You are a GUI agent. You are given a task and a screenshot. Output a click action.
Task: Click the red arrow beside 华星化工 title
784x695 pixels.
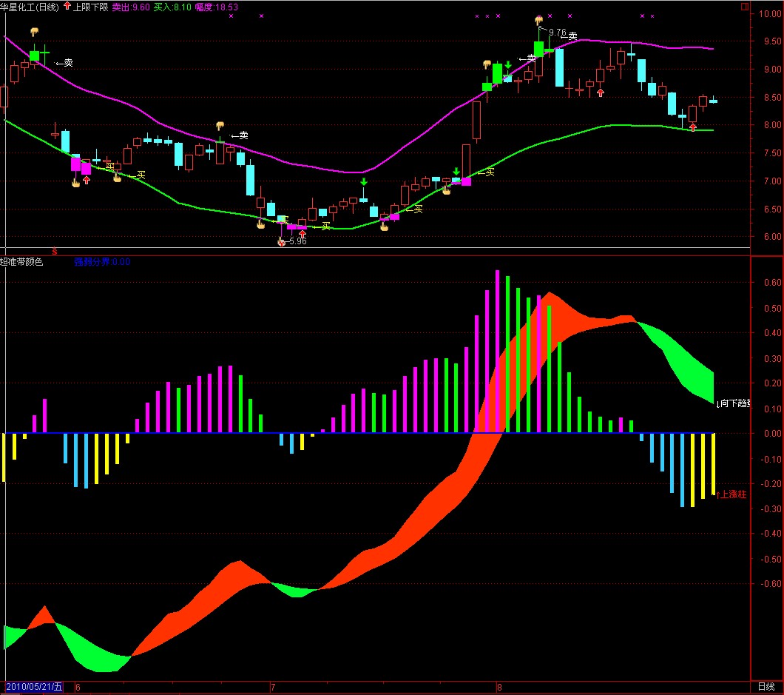pyautogui.click(x=67, y=6)
